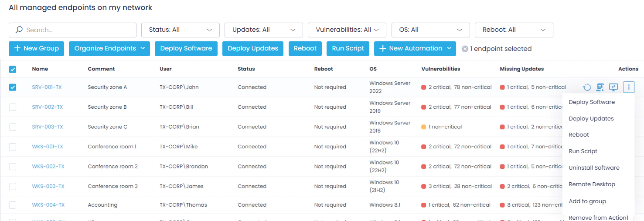The height and width of the screenshot is (221, 644).
Task: Open remote desktop icon for SRV-001-TX
Action: coord(613,87)
